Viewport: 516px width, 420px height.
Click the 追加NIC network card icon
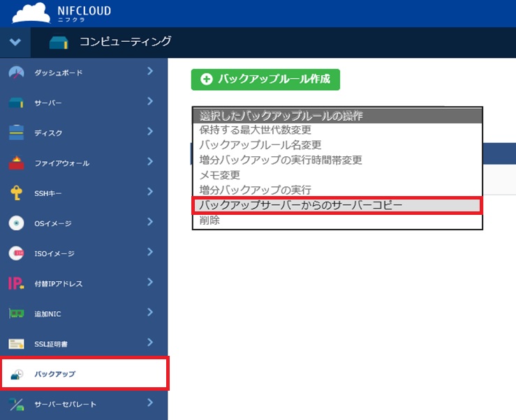[16, 313]
